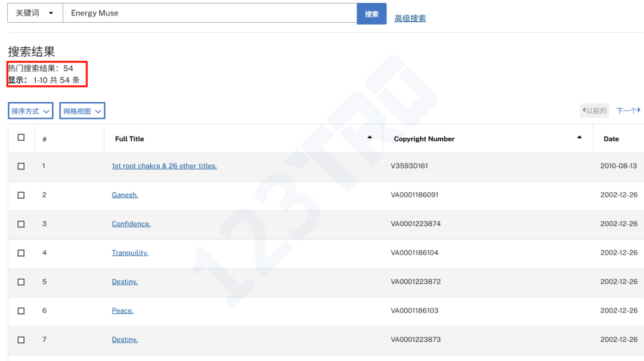Open the Destiny. link in row 7
This screenshot has width=644, height=361.
point(125,340)
